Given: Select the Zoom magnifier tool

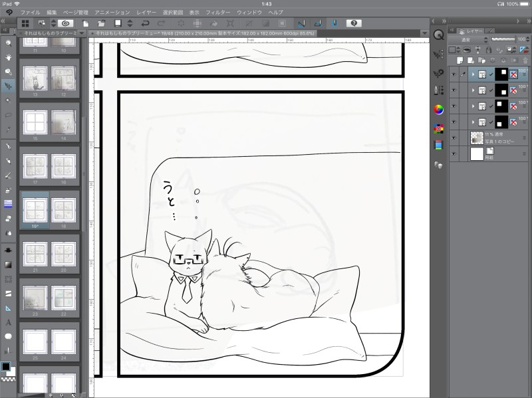Looking at the screenshot, I should (x=9, y=43).
